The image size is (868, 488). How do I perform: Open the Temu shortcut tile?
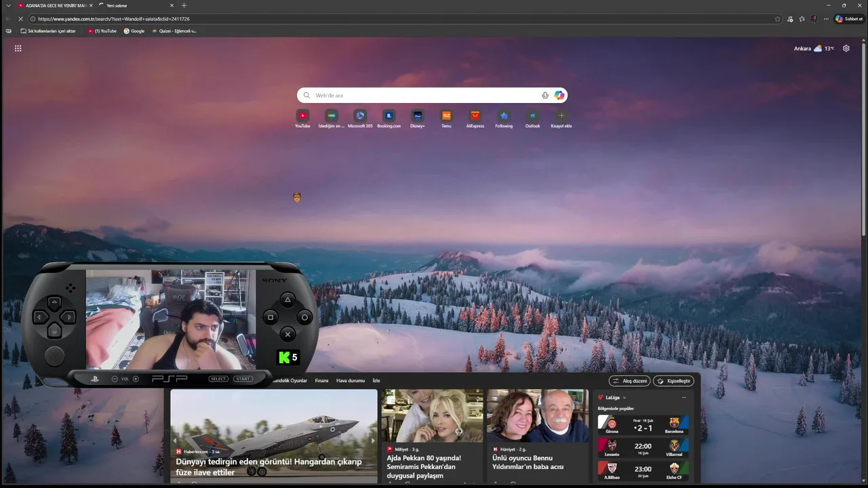(x=446, y=119)
